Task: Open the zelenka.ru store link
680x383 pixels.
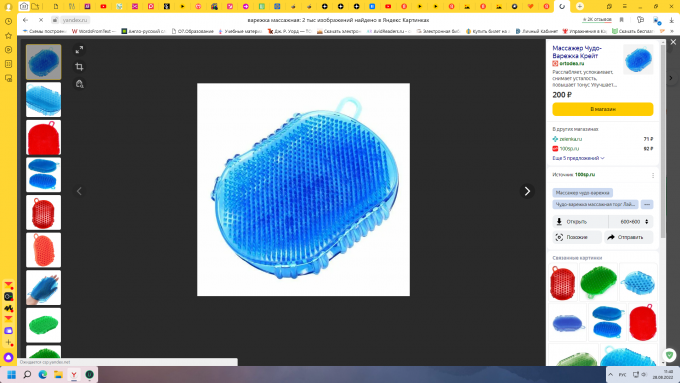Action: tap(570, 139)
